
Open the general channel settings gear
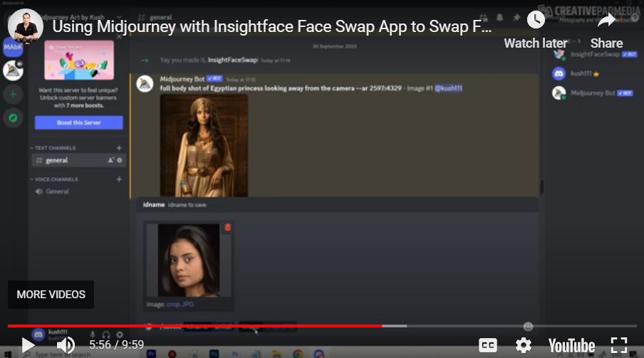(120, 160)
